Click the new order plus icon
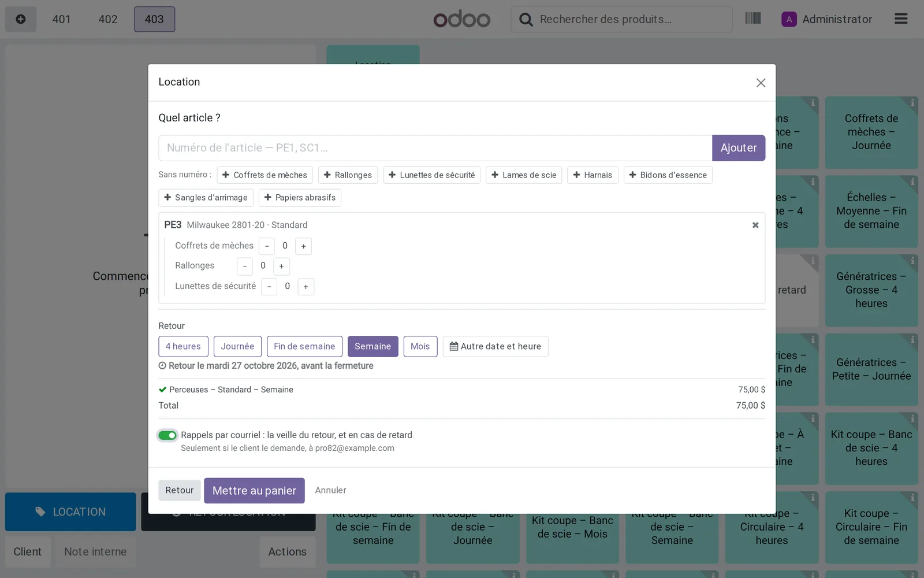Screen dimensions: 924x578 tap(21, 19)
